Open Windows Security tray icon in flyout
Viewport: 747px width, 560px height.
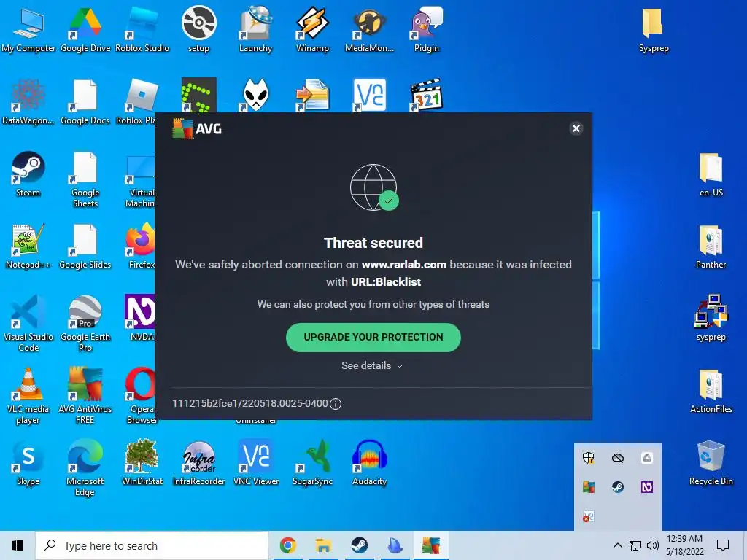pyautogui.click(x=589, y=458)
